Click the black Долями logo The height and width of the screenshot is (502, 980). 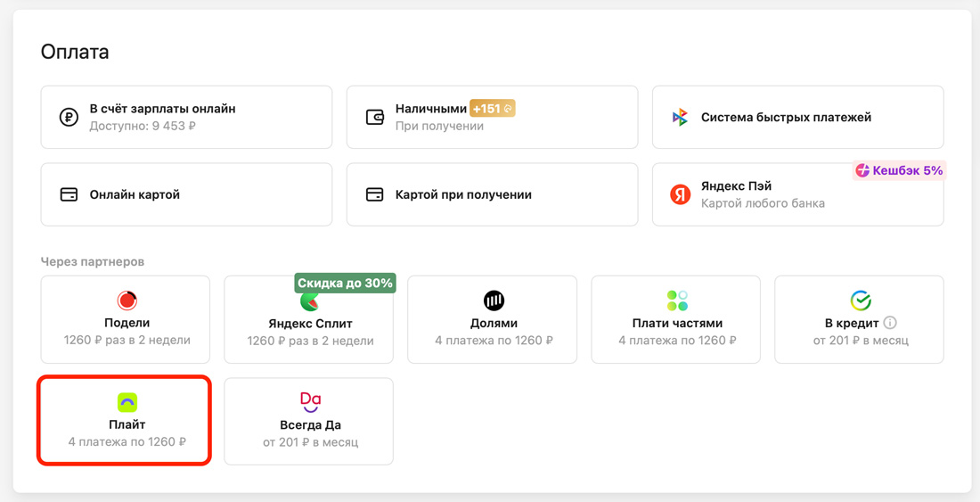(494, 300)
